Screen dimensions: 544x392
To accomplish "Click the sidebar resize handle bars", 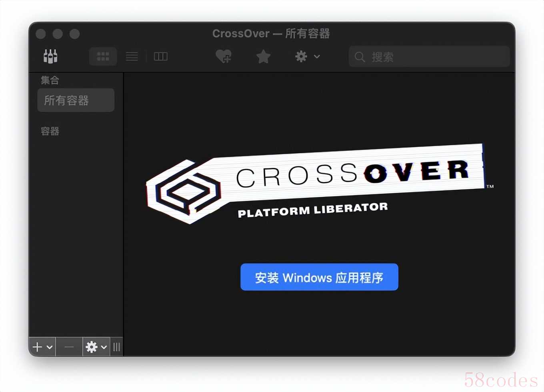I will tap(116, 347).
